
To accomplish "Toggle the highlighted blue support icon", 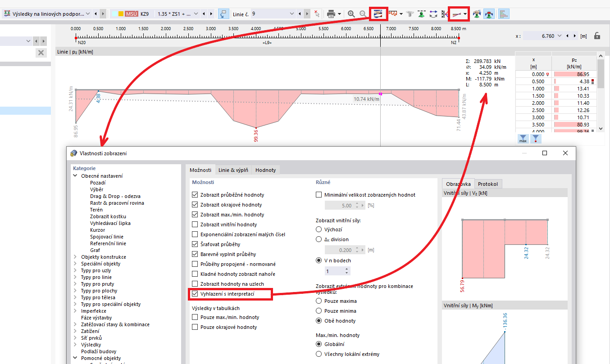I will (x=489, y=14).
